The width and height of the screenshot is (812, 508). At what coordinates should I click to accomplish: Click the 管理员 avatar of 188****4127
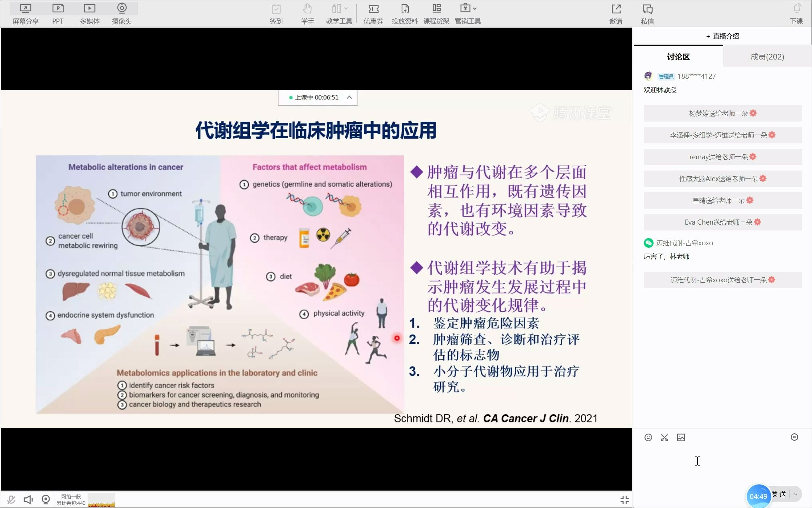point(648,76)
